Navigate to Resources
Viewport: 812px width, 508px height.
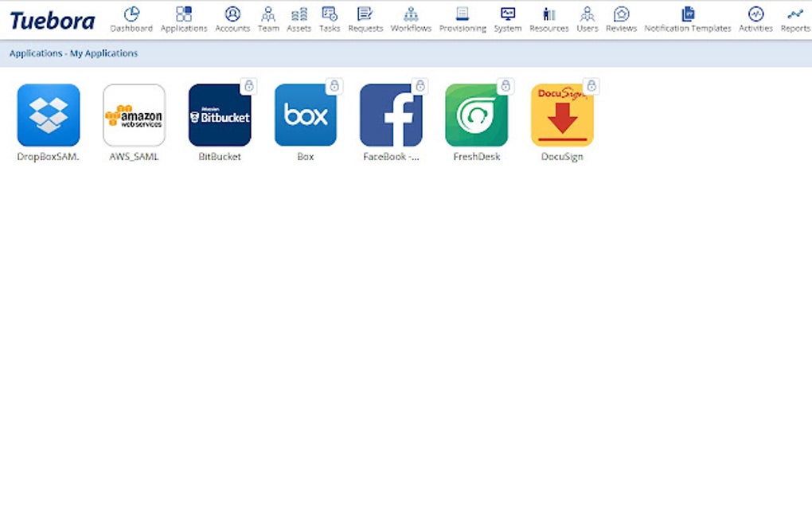point(549,20)
